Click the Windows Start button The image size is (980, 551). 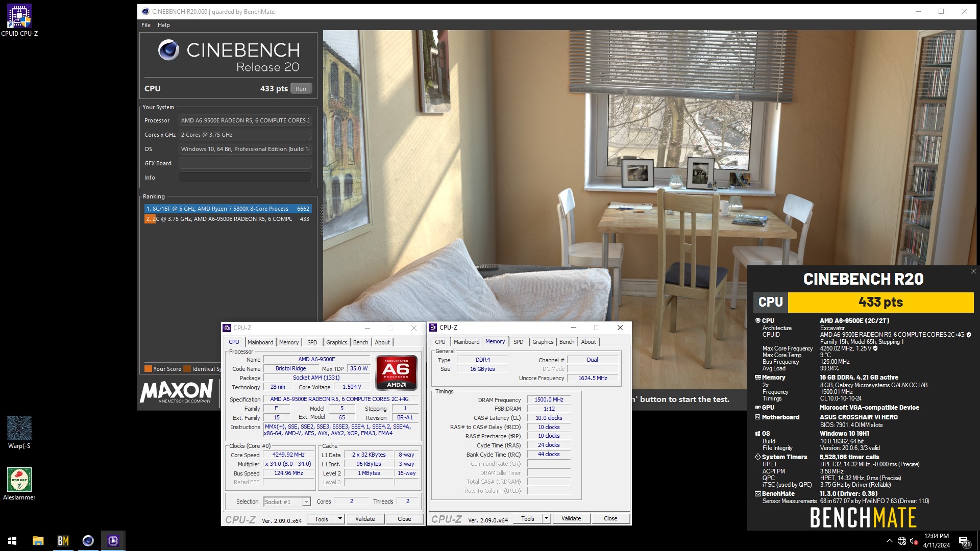tap(12, 541)
